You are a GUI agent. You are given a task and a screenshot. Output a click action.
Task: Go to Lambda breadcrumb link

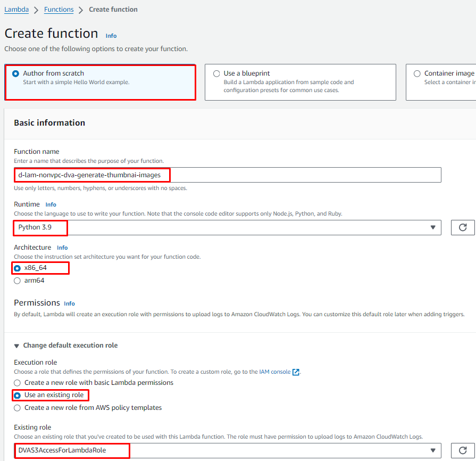pos(16,10)
